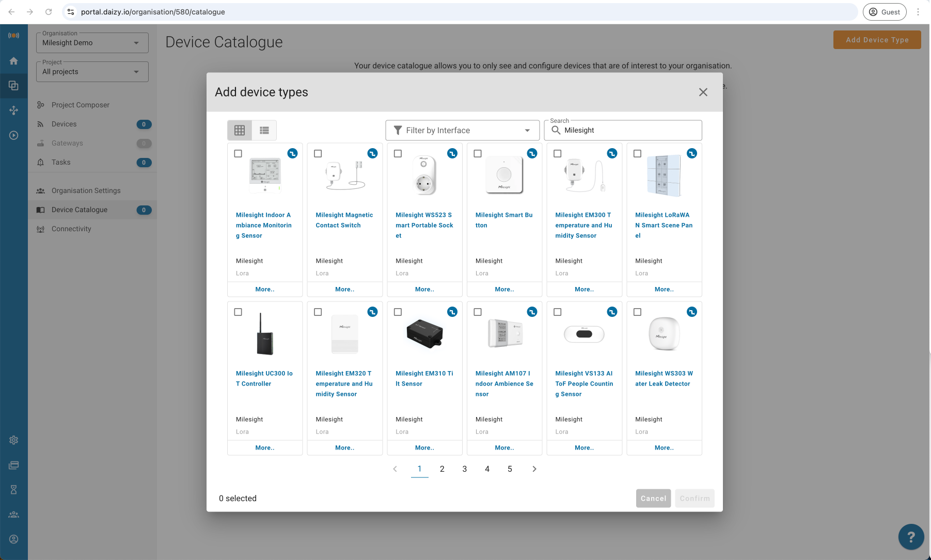Open Milesight VS133 AI ToF People Counting title
Screen dimensions: 931x560
coord(584,383)
